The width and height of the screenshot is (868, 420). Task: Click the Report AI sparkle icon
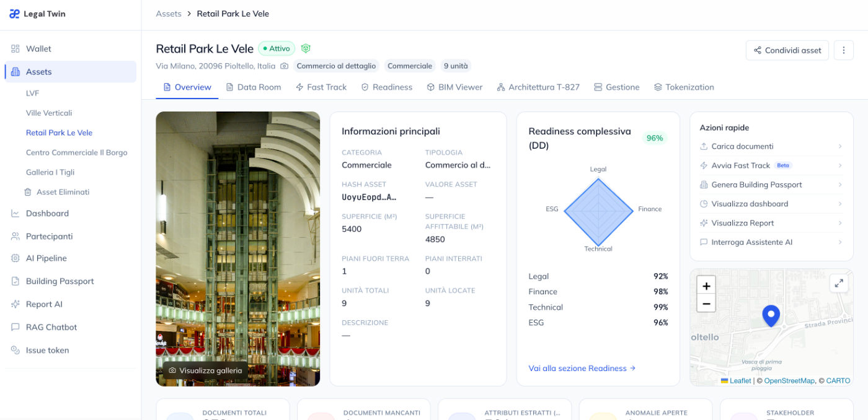pos(15,304)
